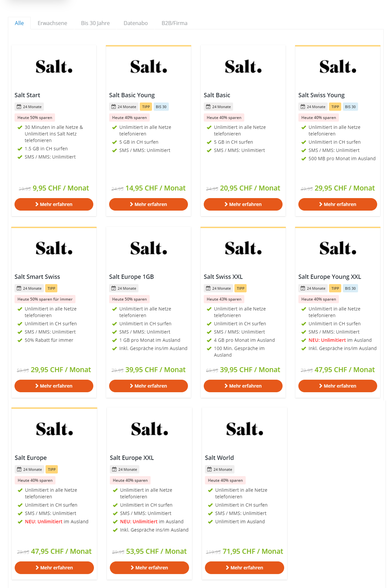Select the Alle tab
Image resolution: width=392 pixels, height=588 pixels.
[x=19, y=23]
